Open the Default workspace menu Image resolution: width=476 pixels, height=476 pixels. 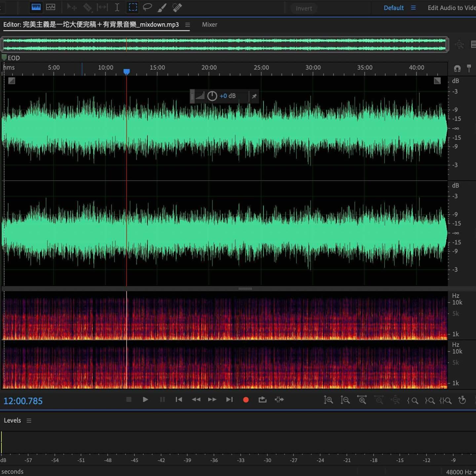[413, 8]
